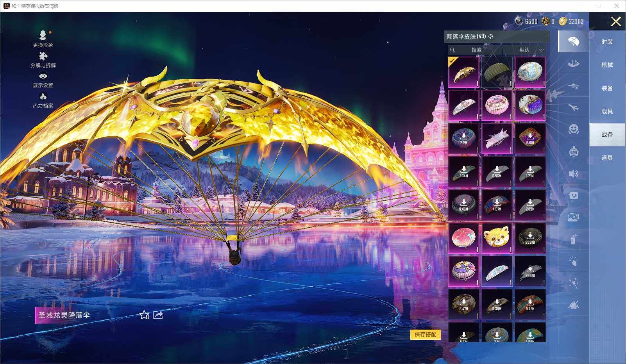Download the 2.12M parachute skin
The height and width of the screenshot is (364, 626).
click(463, 138)
